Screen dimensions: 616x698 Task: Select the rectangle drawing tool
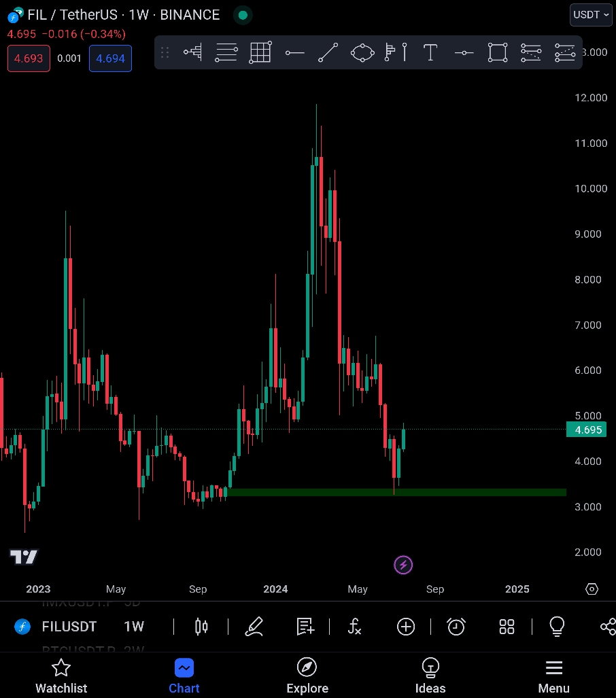click(498, 52)
